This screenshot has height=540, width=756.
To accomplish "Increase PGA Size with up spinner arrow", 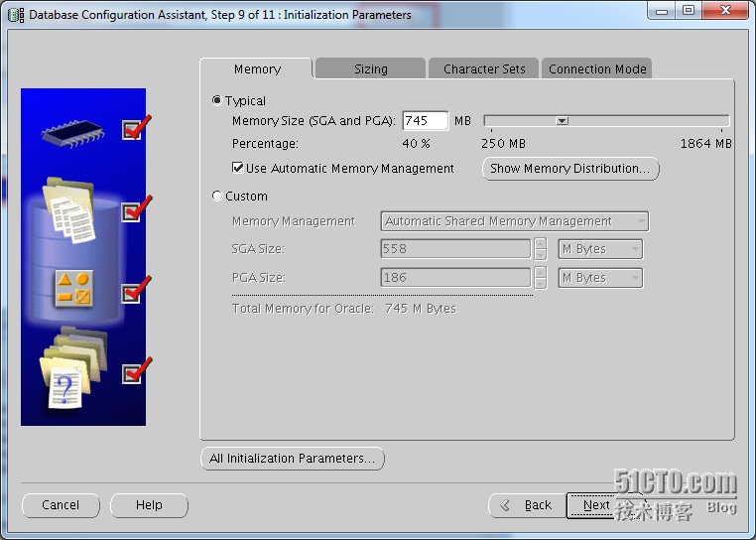I will point(541,272).
